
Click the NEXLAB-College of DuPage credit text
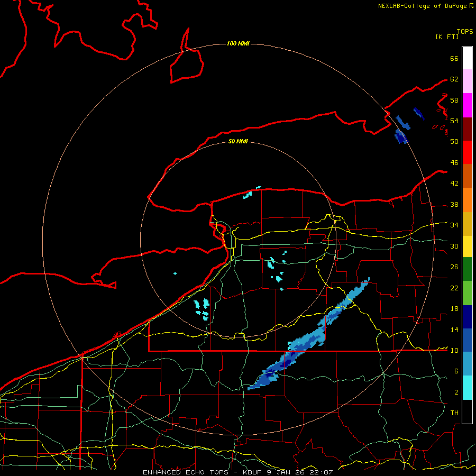pos(422,6)
